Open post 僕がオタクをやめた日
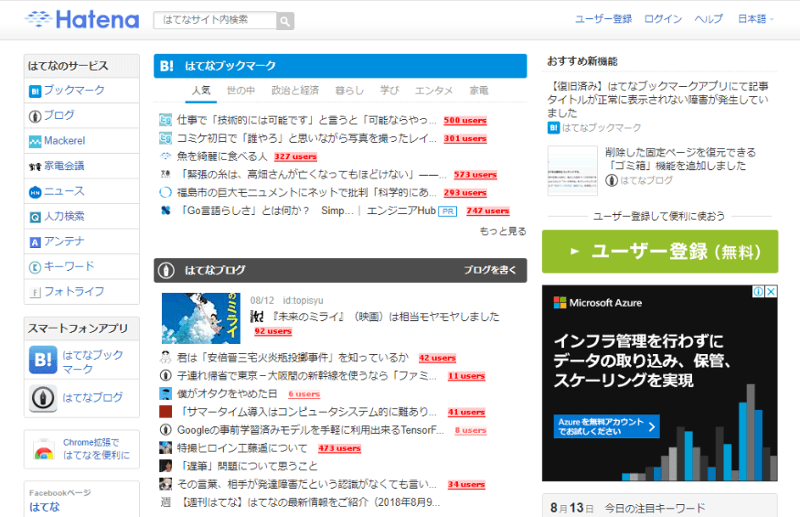The image size is (800, 517). coord(227,393)
